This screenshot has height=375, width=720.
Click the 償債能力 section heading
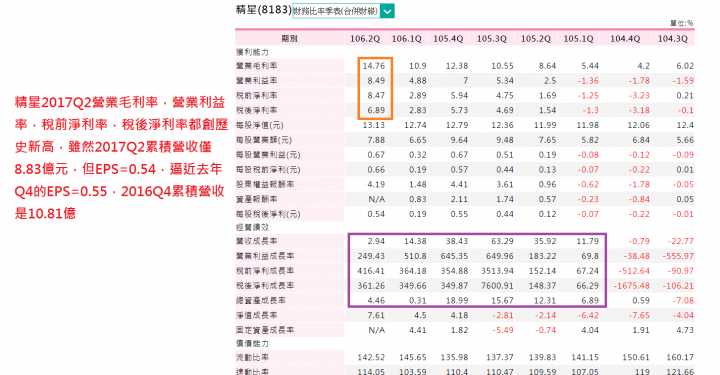252,343
